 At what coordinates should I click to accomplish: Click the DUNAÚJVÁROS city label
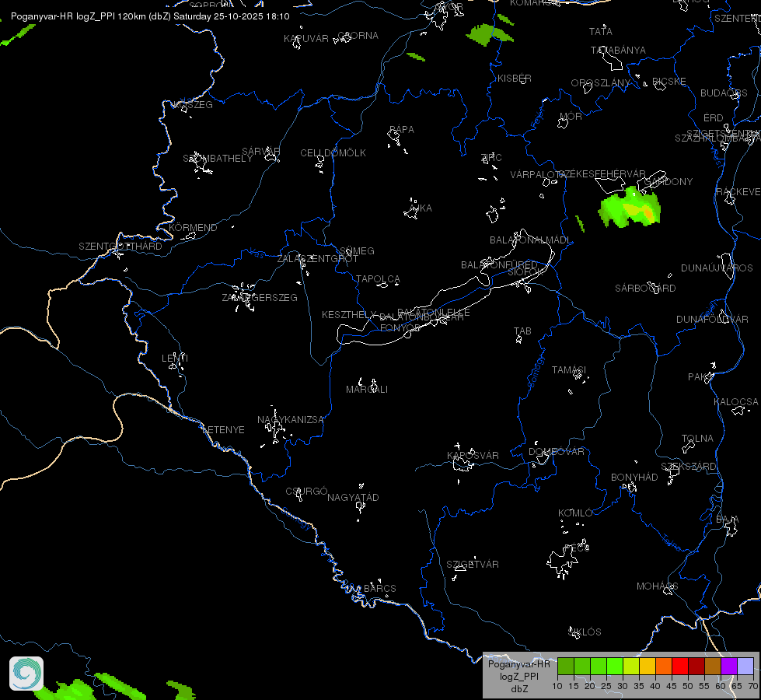point(717,268)
